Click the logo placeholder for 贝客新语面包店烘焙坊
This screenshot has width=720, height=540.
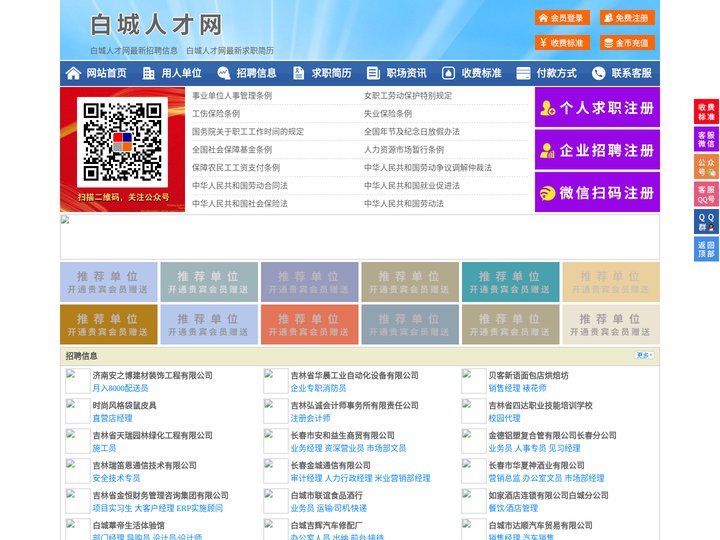coord(474,381)
